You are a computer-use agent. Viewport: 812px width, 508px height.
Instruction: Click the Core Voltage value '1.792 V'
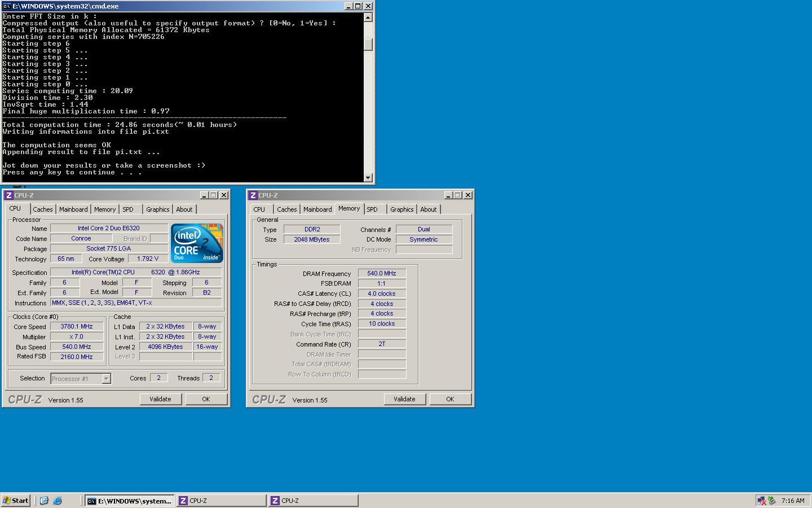148,259
